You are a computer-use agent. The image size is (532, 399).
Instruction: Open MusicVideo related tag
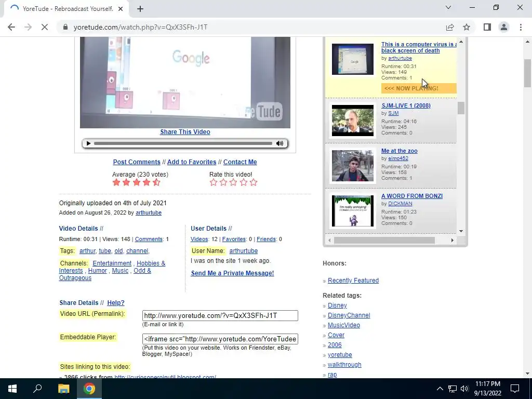[344, 325]
